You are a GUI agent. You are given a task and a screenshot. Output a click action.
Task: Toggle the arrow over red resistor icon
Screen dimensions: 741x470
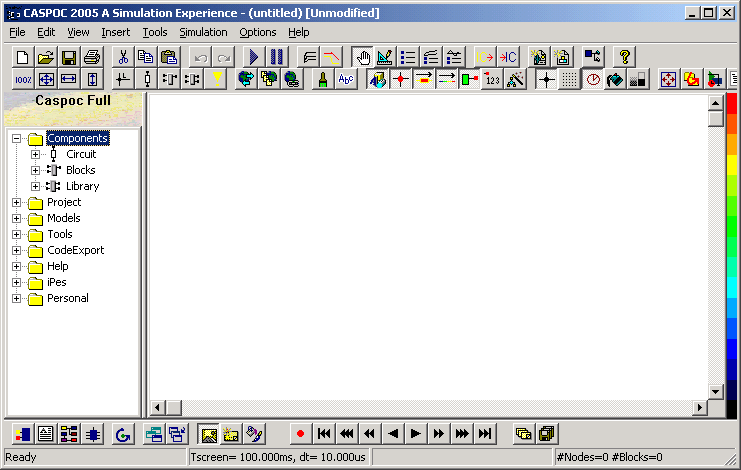point(424,79)
